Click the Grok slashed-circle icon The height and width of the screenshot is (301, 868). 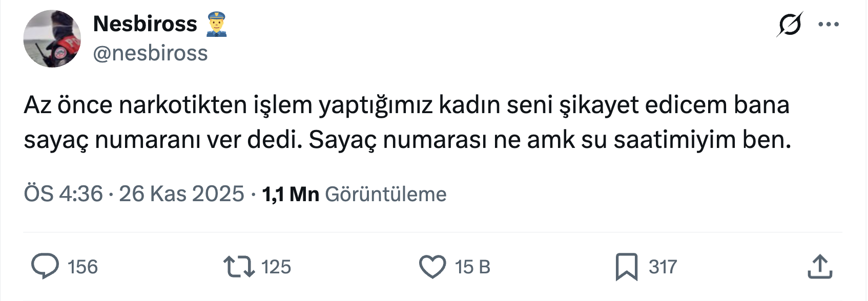point(789,25)
